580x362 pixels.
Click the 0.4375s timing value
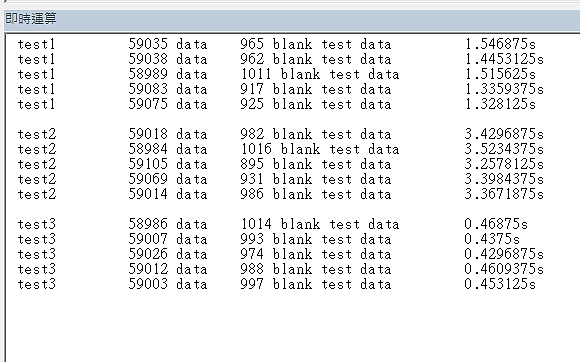tap(492, 239)
